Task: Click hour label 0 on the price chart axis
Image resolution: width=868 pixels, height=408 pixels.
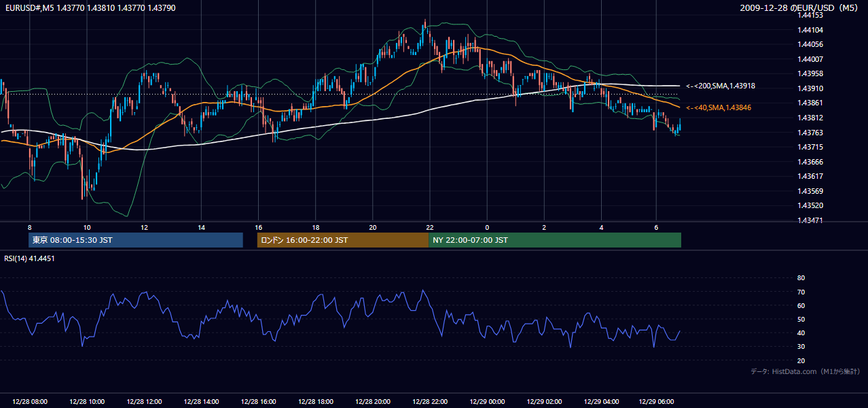Action: click(x=487, y=227)
